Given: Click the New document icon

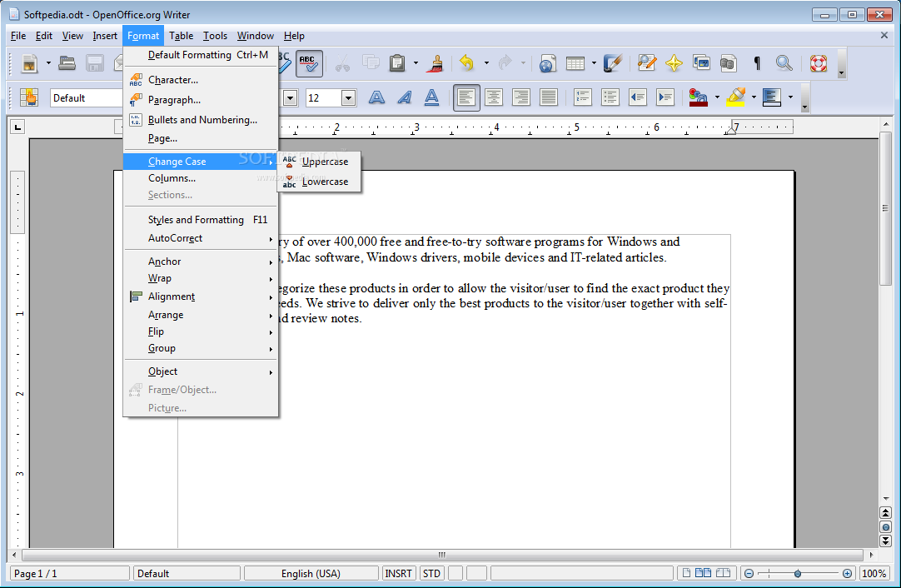Looking at the screenshot, I should click(29, 63).
